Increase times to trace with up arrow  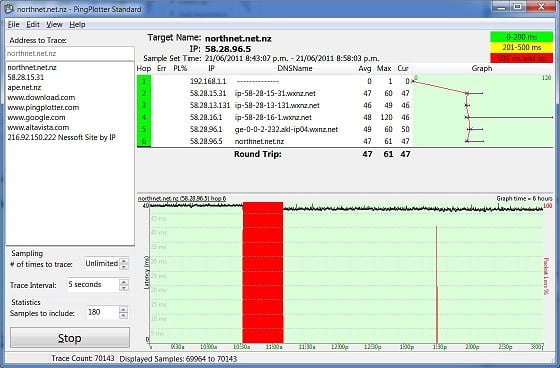click(124, 261)
